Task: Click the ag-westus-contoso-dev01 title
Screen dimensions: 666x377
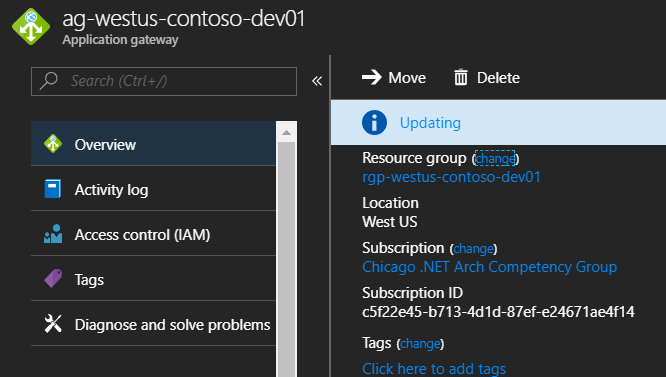Action: pos(183,20)
